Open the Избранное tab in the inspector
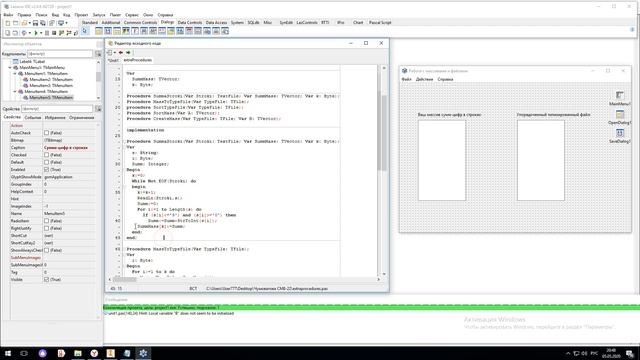Viewport: 640px width, 360px height. [55, 118]
